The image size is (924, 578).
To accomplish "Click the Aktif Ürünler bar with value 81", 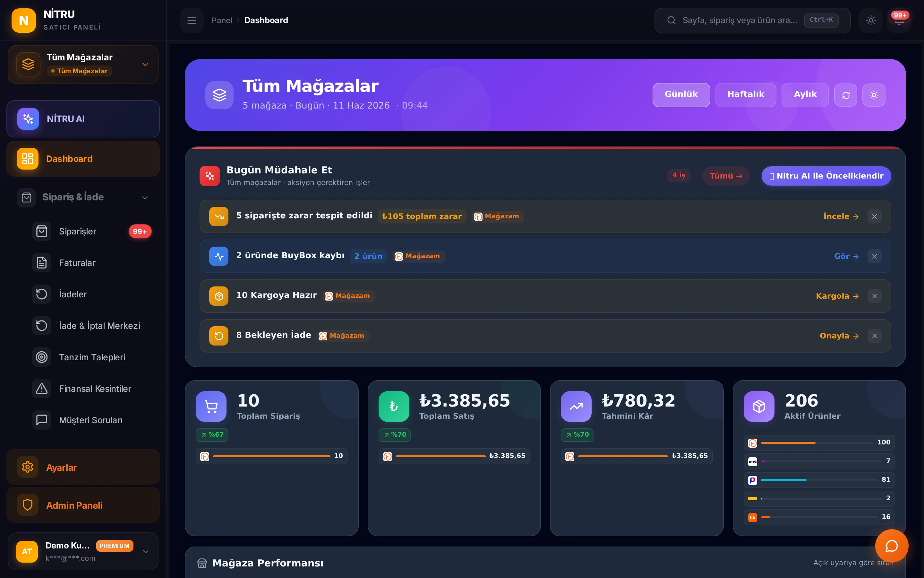I will 819,480.
